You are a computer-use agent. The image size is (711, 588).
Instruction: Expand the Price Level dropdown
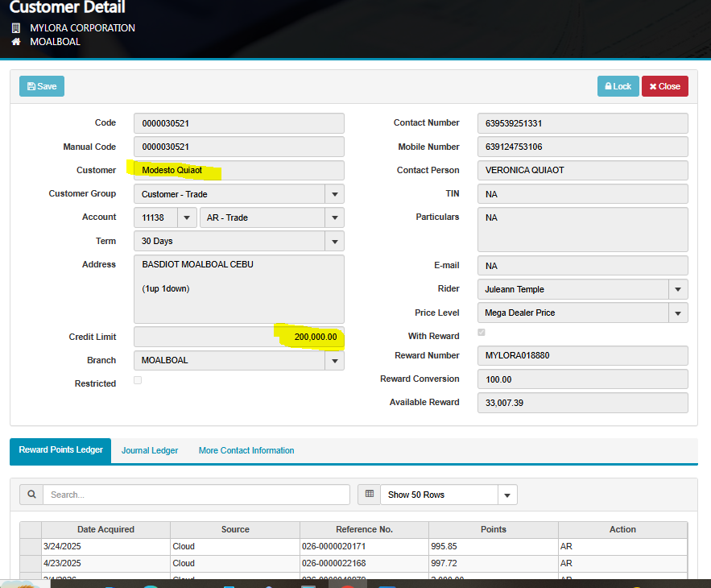678,313
